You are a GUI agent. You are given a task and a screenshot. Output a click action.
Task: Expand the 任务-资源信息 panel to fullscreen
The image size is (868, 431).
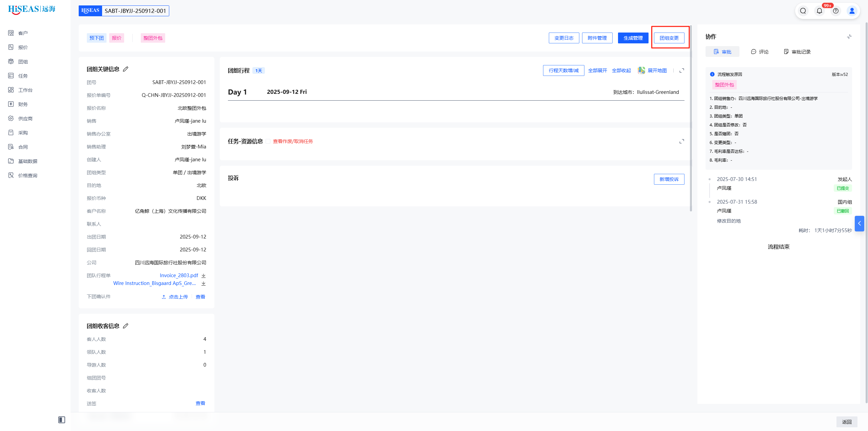click(x=681, y=141)
